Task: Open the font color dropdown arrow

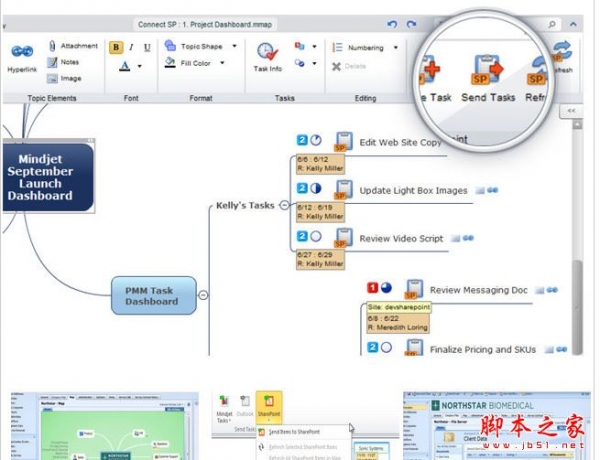Action: 140,66
